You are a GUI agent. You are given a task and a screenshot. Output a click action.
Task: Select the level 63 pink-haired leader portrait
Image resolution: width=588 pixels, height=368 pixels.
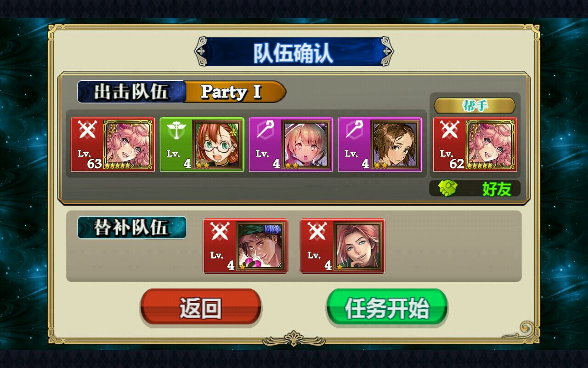pyautogui.click(x=129, y=144)
